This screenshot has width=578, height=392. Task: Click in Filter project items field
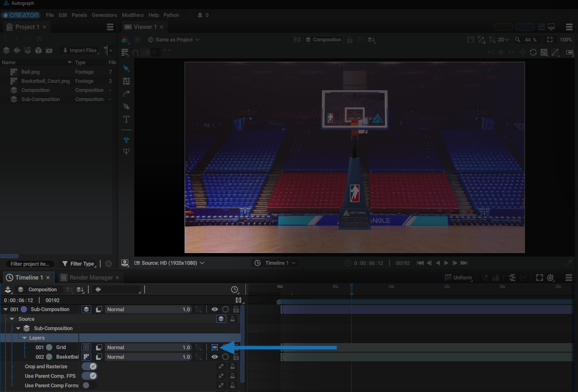30,264
